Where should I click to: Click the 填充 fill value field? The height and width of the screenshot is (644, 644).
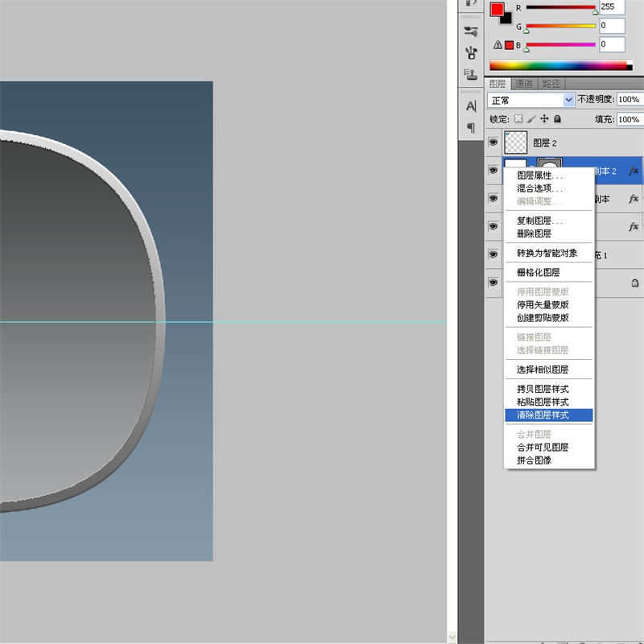[629, 119]
